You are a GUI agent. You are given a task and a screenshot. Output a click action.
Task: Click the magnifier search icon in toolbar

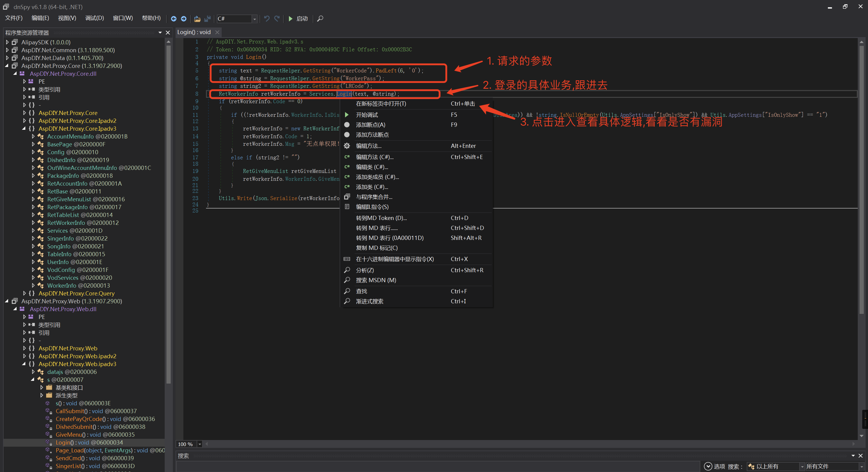(320, 18)
